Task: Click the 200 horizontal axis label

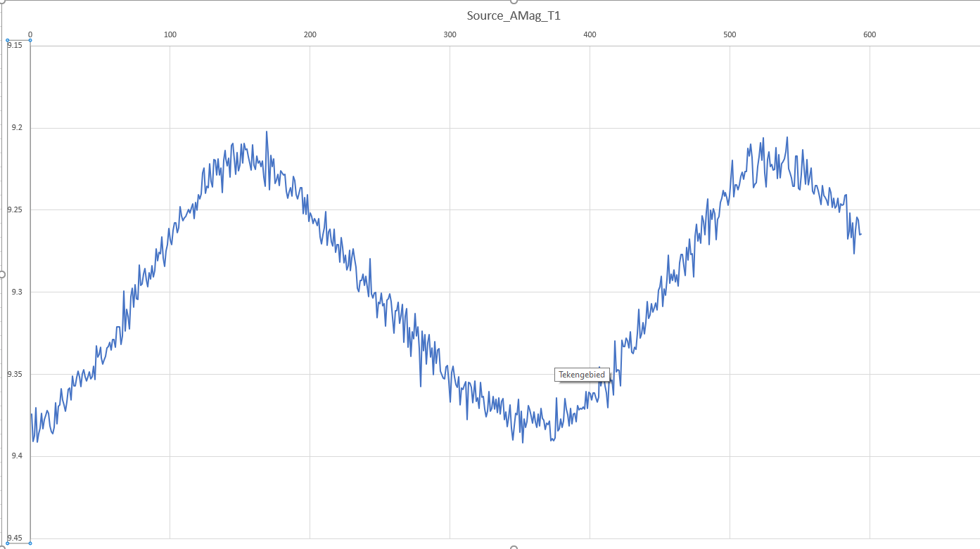Action: (310, 34)
